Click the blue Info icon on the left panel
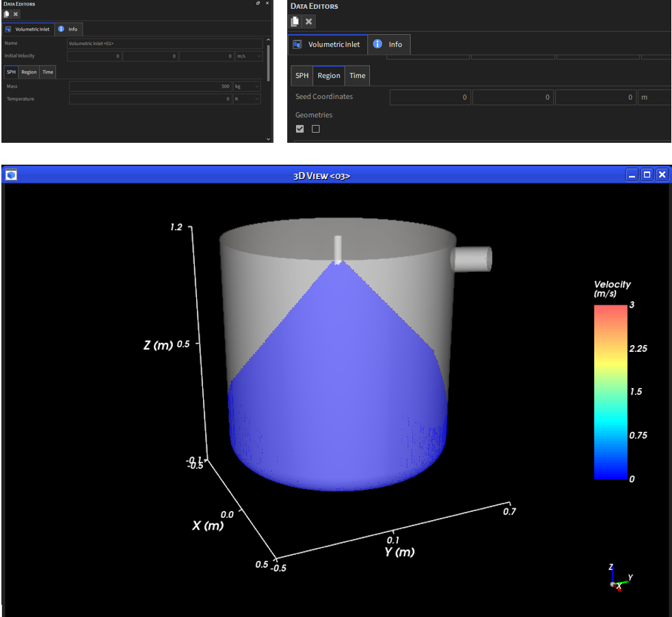Screen dimensions: 672x617 60,29
